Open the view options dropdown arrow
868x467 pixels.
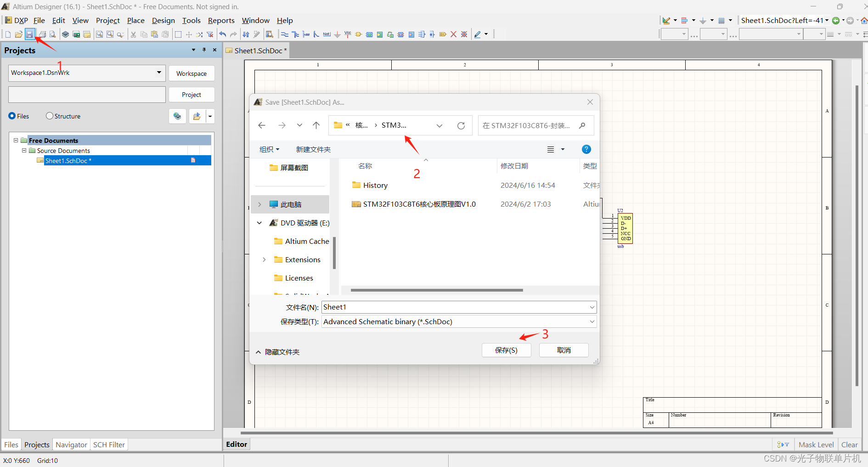coord(563,149)
